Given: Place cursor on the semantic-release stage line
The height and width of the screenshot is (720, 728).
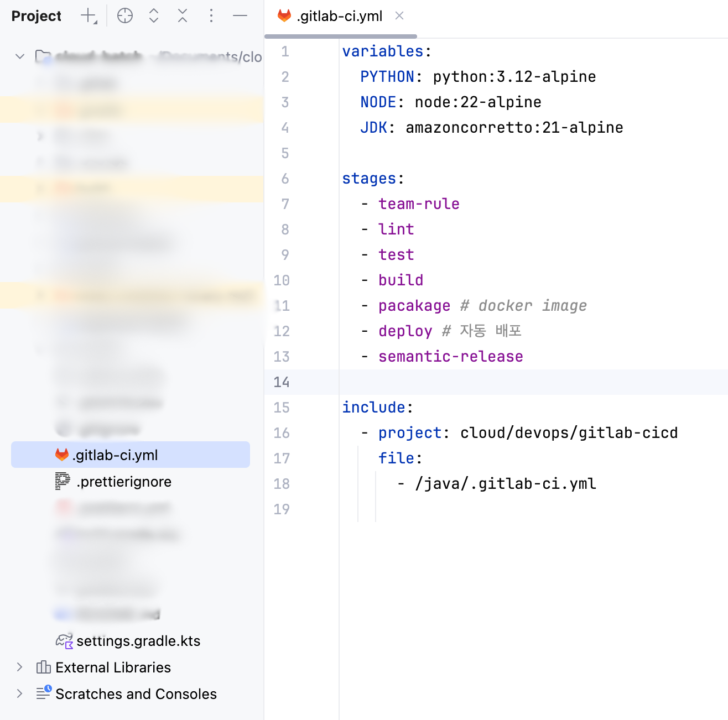Looking at the screenshot, I should tap(450, 357).
